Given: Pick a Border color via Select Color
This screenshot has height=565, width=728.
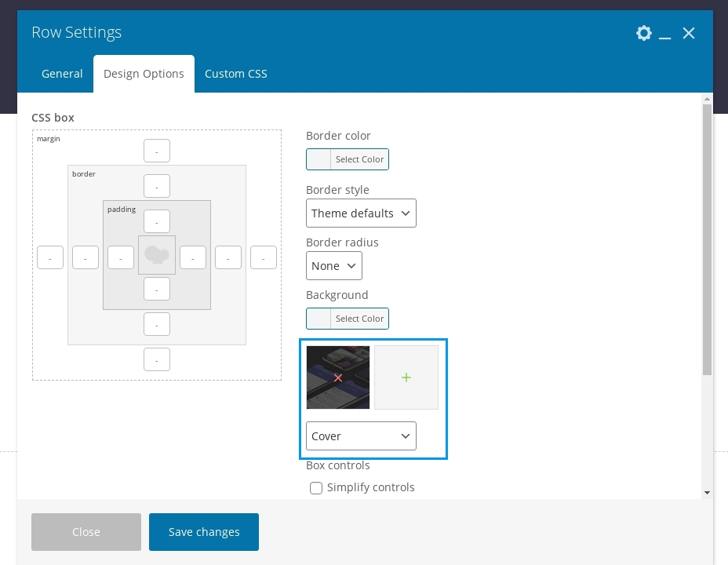Looking at the screenshot, I should (348, 159).
